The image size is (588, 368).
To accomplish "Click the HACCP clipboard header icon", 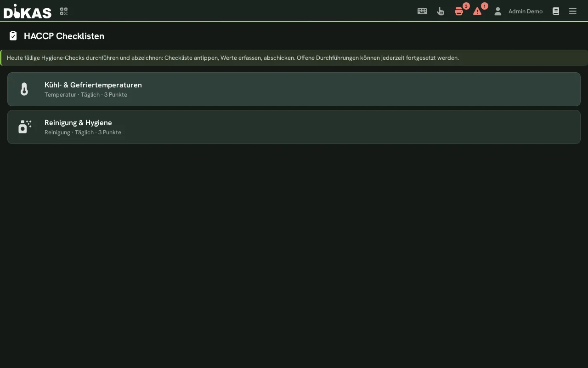I will 13,36.
